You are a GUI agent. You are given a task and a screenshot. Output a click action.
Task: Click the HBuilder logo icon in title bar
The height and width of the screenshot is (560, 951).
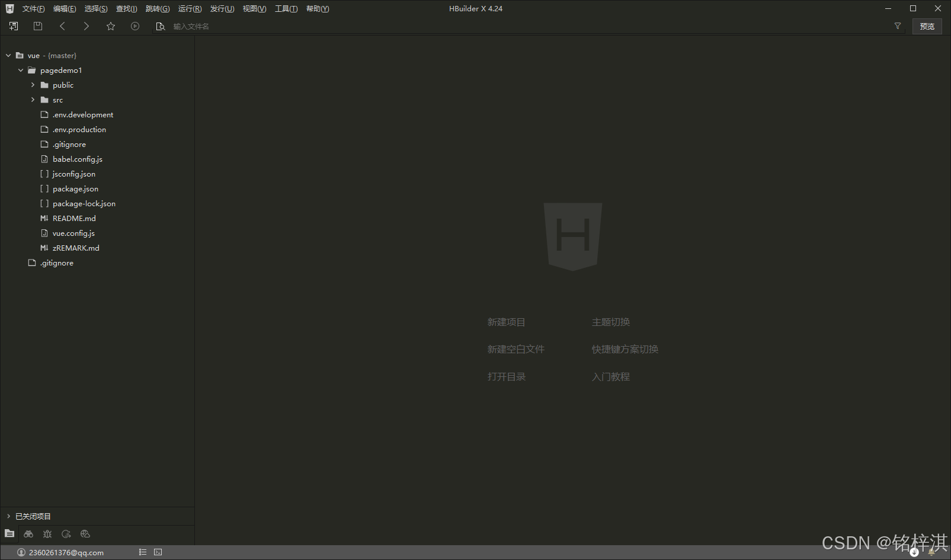pyautogui.click(x=9, y=9)
